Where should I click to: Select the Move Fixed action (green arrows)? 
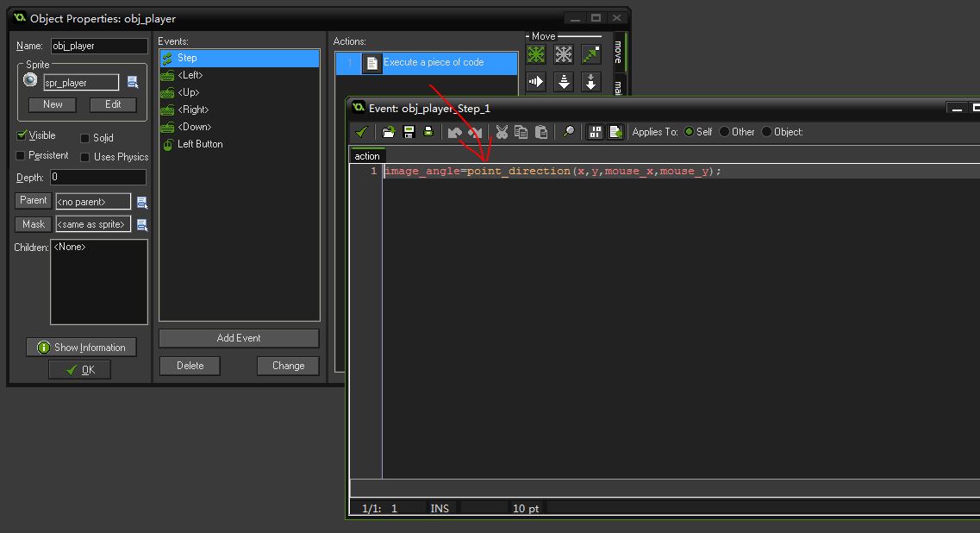pyautogui.click(x=536, y=54)
